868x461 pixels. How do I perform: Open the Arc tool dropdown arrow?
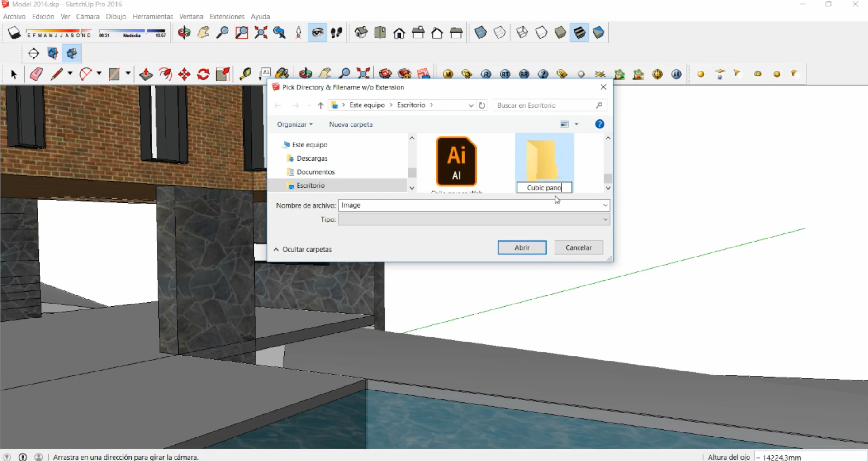[x=99, y=73]
